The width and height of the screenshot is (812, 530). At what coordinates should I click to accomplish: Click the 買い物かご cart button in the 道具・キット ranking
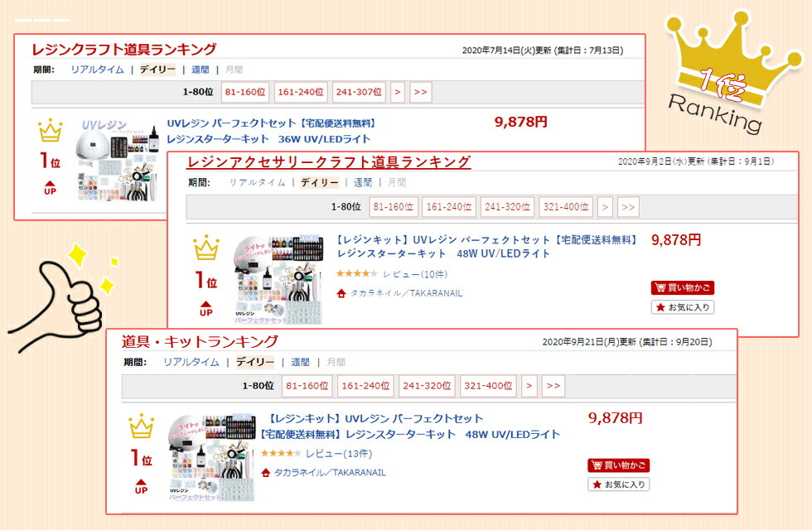619,465
